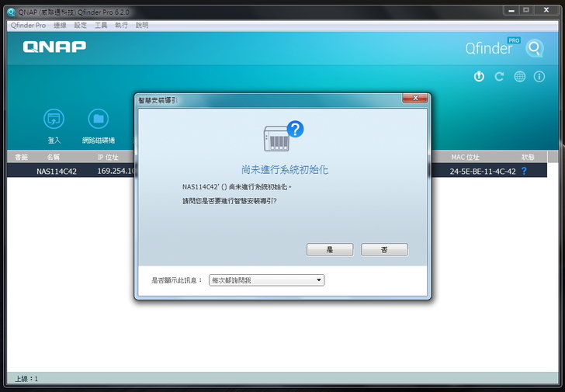Click the power icon in header
The image size is (565, 392).
(x=479, y=76)
